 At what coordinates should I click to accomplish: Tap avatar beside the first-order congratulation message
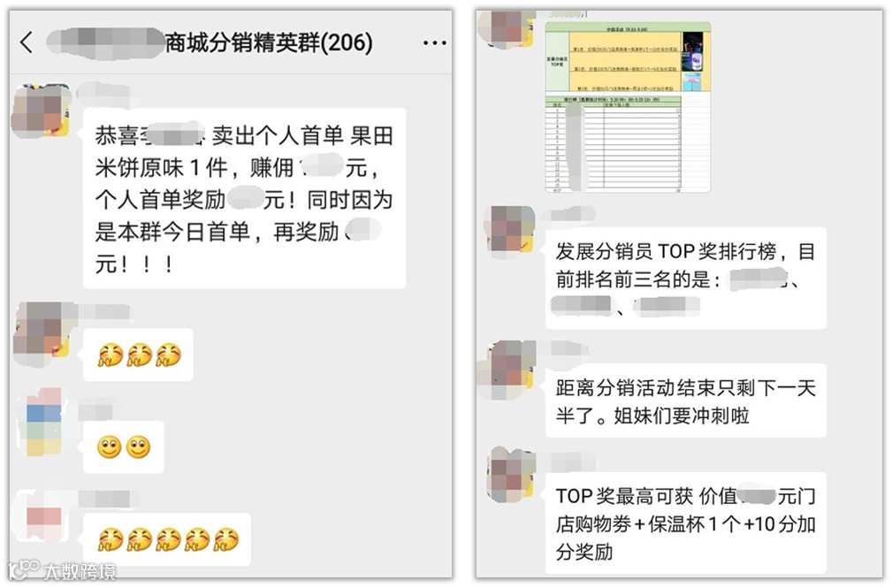[x=41, y=111]
